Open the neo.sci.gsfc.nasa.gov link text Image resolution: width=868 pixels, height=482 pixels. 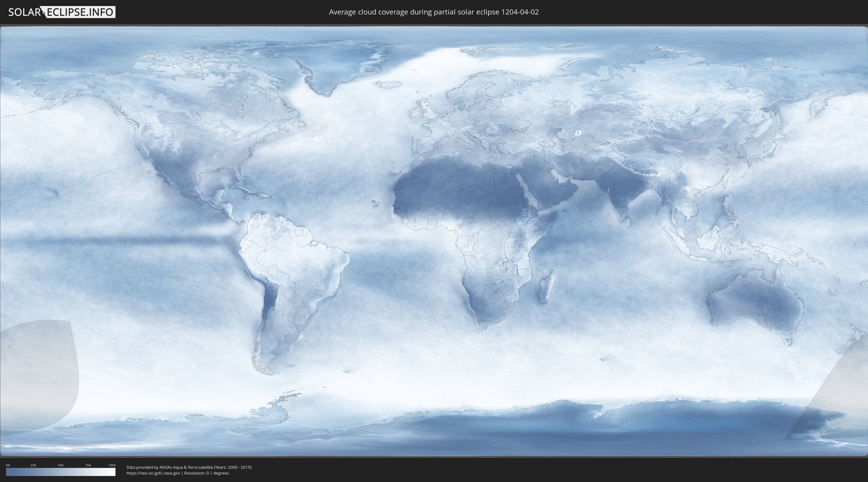[x=153, y=473]
